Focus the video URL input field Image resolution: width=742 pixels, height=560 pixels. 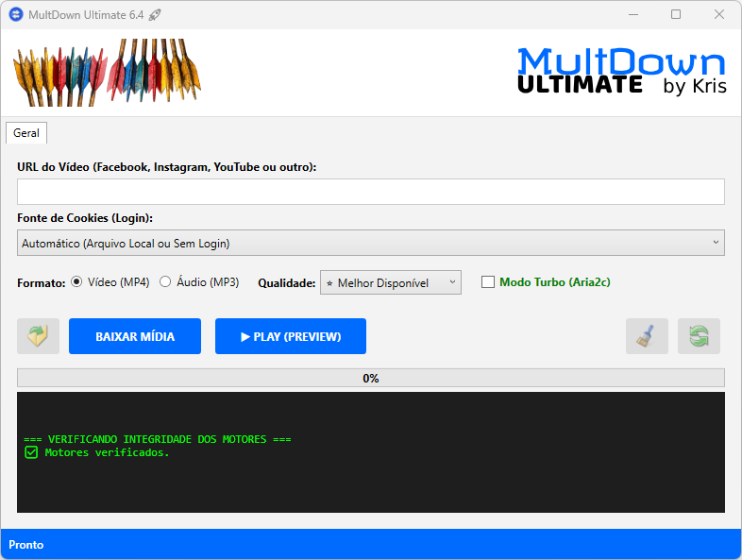point(370,192)
